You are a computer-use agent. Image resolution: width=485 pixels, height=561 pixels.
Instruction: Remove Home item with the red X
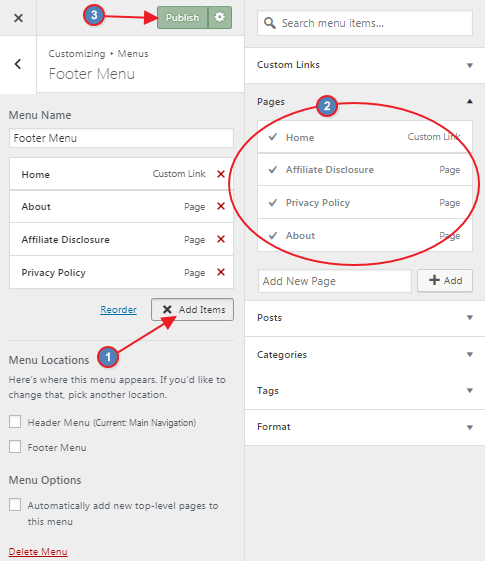point(221,174)
